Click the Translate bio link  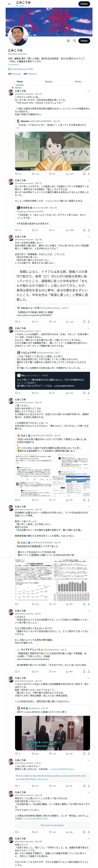14,65
